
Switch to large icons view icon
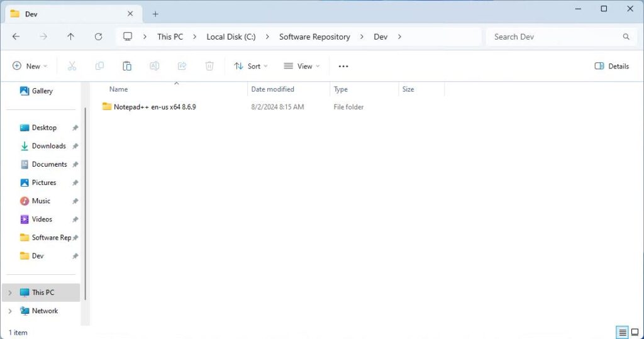click(635, 332)
